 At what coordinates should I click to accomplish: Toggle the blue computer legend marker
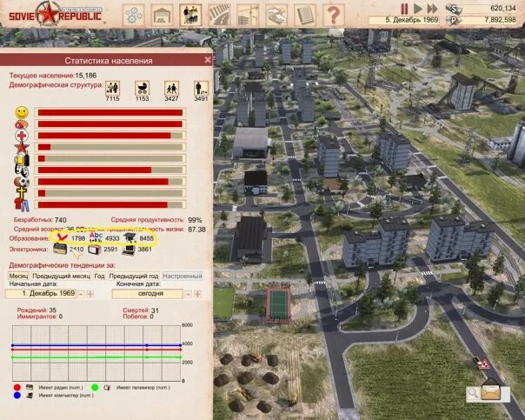point(17,396)
